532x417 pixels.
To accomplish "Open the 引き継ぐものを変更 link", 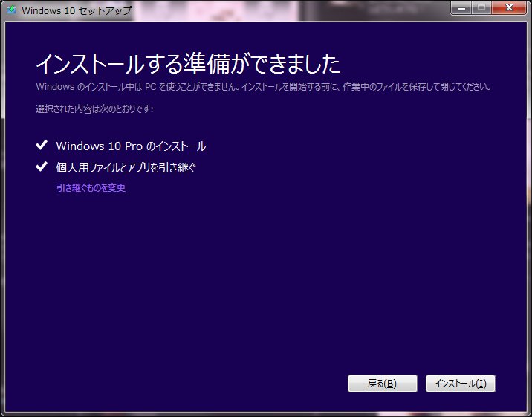I will pos(91,187).
